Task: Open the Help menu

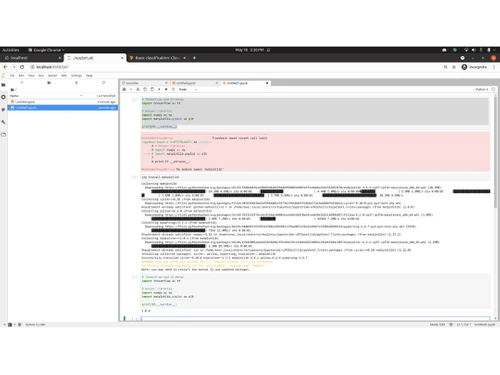Action: click(x=89, y=76)
